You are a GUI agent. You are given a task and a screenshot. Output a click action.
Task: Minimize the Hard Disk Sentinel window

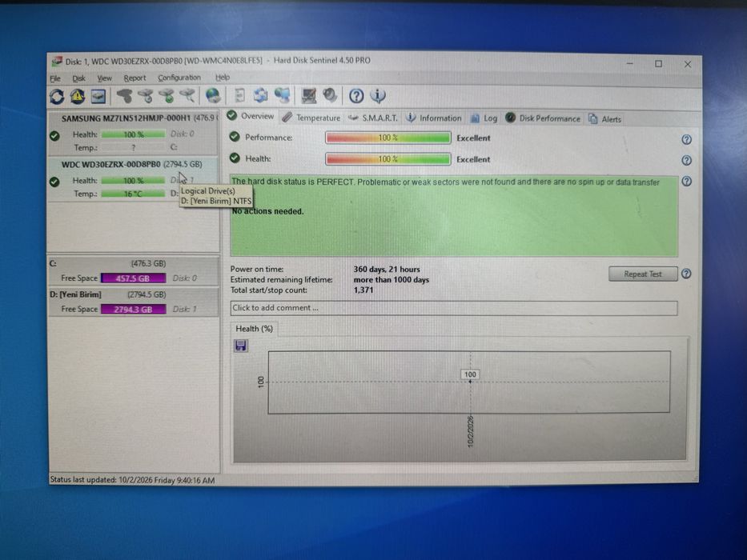pyautogui.click(x=630, y=63)
